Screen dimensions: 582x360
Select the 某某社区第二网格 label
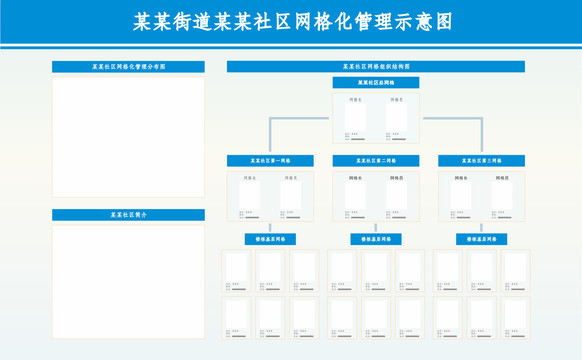coord(376,161)
